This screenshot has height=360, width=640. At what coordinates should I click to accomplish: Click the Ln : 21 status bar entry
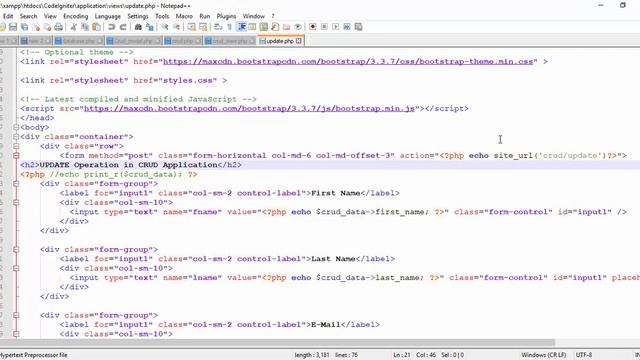click(x=402, y=355)
